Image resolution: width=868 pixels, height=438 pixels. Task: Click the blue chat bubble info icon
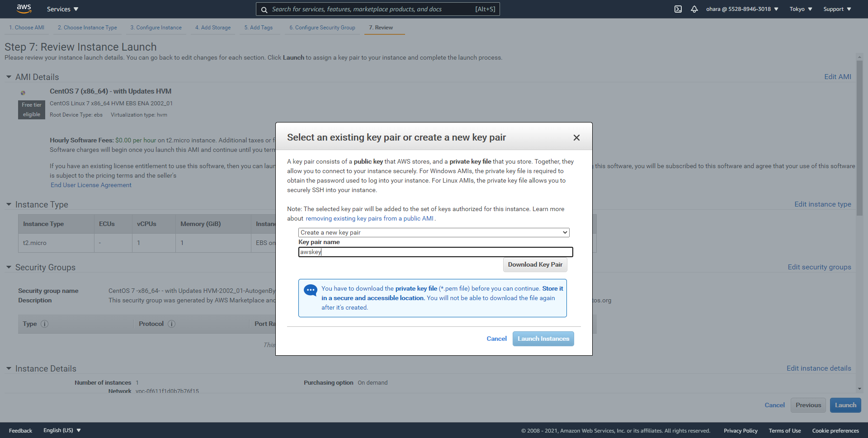(311, 290)
